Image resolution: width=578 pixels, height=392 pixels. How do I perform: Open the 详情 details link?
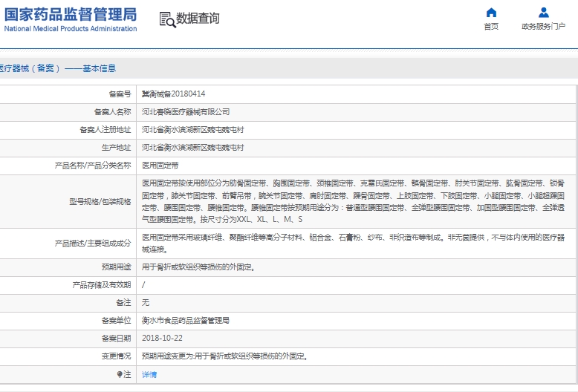[x=149, y=374]
